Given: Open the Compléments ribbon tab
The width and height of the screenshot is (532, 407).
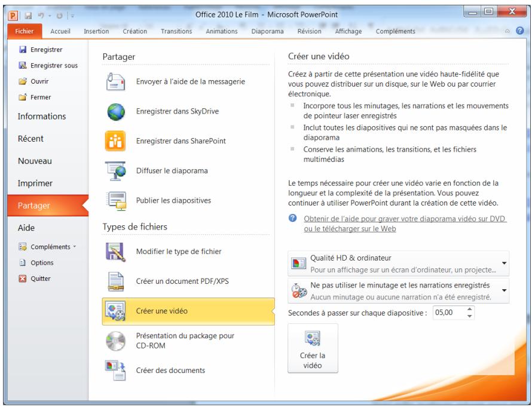Looking at the screenshot, I should click(x=395, y=31).
